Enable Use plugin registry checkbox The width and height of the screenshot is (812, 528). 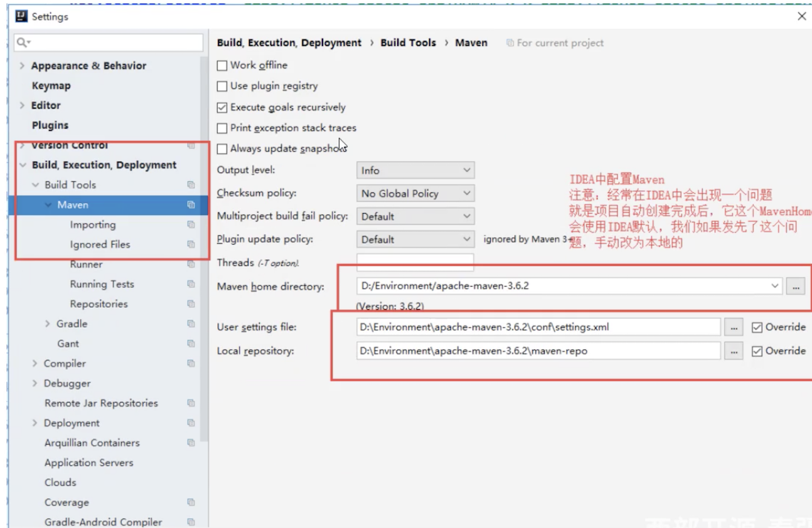pos(222,87)
